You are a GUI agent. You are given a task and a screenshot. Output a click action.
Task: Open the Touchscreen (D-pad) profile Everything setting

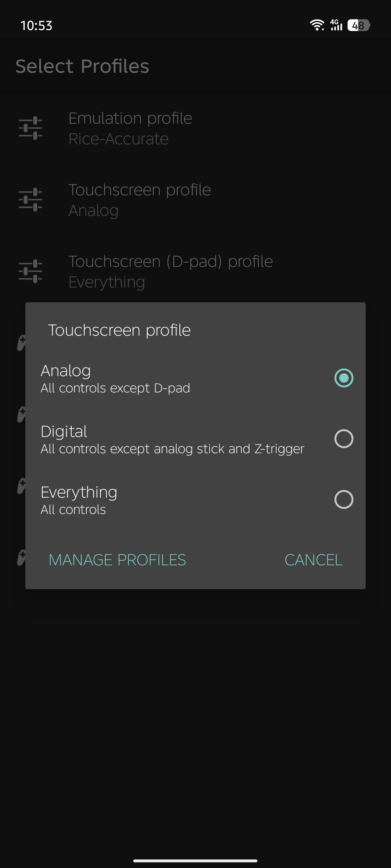click(x=195, y=271)
